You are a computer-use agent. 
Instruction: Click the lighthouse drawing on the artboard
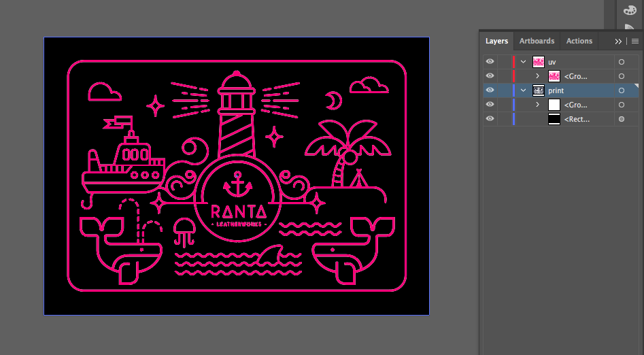[x=236, y=115]
